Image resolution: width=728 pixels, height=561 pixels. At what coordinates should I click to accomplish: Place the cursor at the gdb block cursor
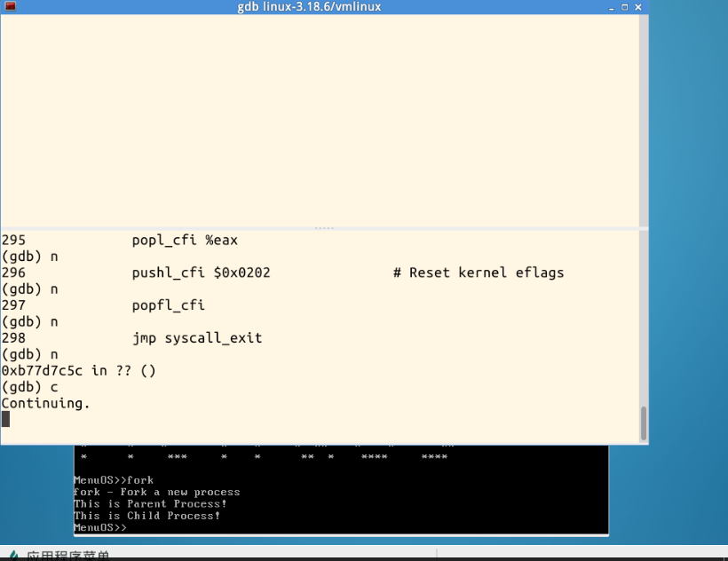pos(5,420)
